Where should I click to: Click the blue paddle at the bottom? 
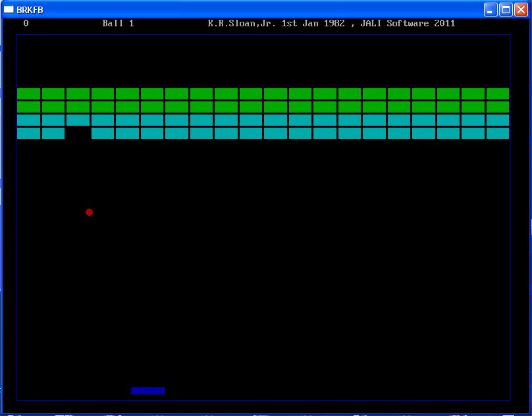147,389
